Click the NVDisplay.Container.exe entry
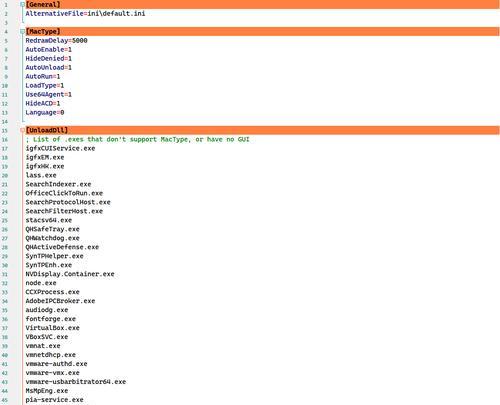Image resolution: width=500 pixels, height=405 pixels. point(70,274)
